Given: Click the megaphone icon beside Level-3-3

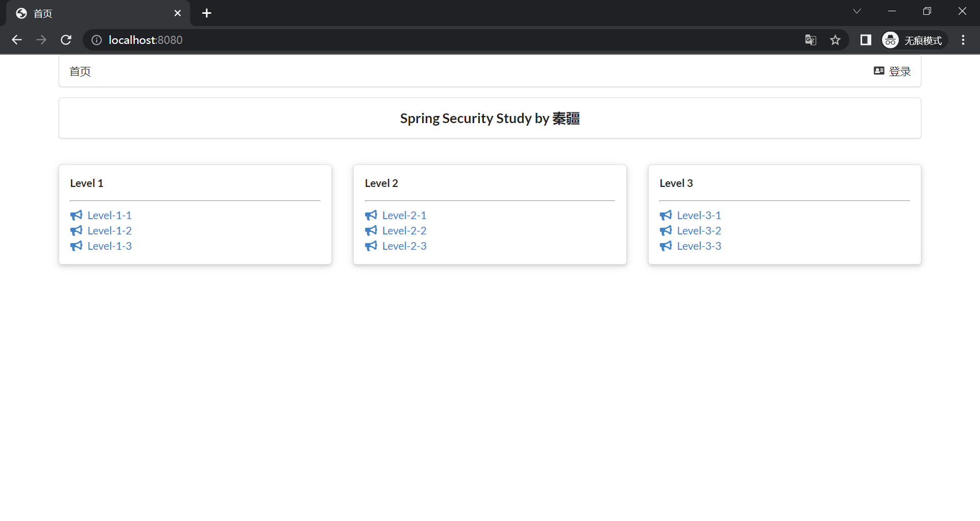Looking at the screenshot, I should click(666, 246).
